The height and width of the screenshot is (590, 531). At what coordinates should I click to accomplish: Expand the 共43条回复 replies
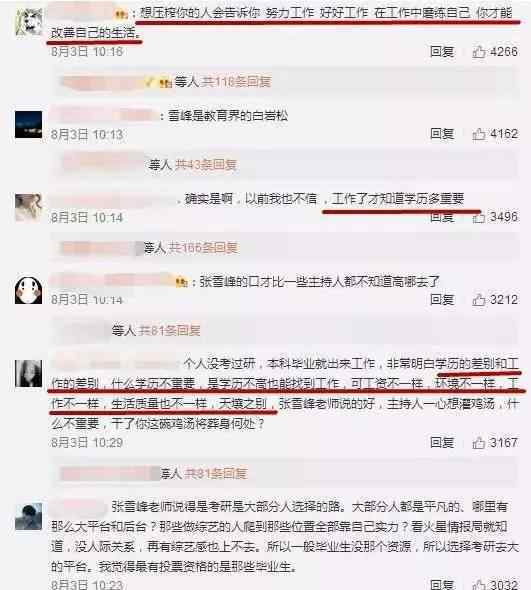pos(205,164)
